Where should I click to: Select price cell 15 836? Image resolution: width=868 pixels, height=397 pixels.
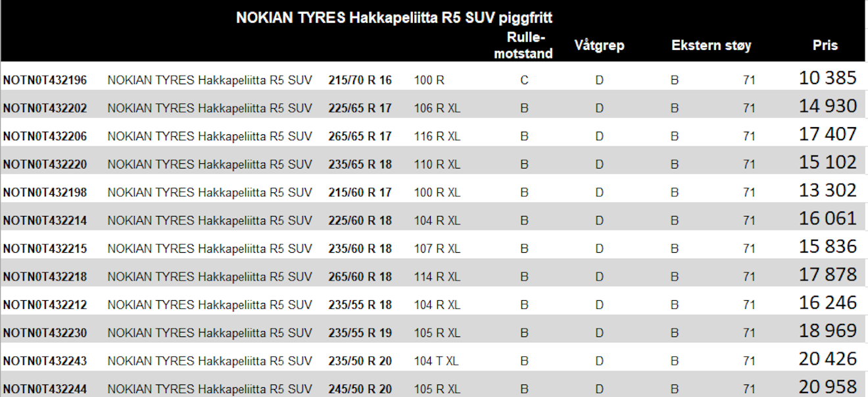tap(828, 246)
